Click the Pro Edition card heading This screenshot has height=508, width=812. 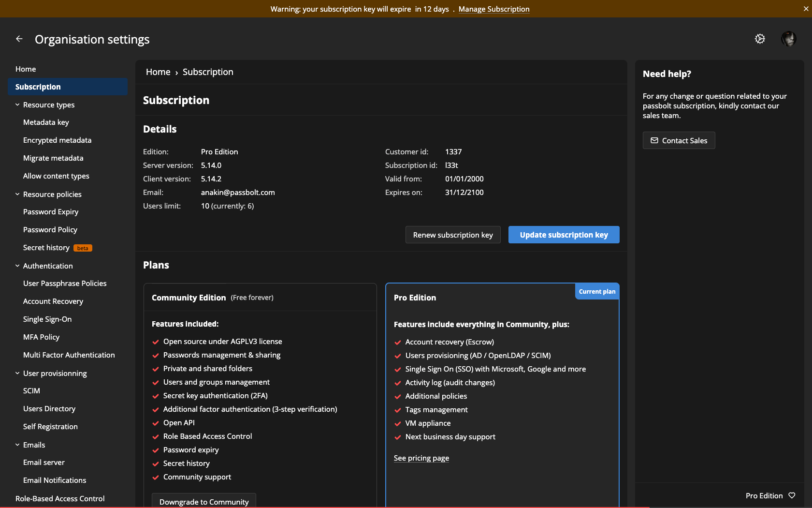(415, 298)
